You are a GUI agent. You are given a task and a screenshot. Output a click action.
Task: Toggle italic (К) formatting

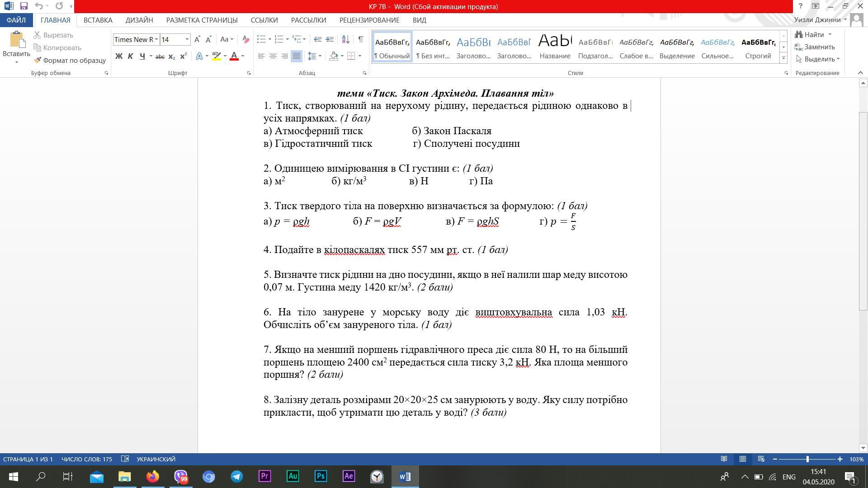tap(130, 56)
